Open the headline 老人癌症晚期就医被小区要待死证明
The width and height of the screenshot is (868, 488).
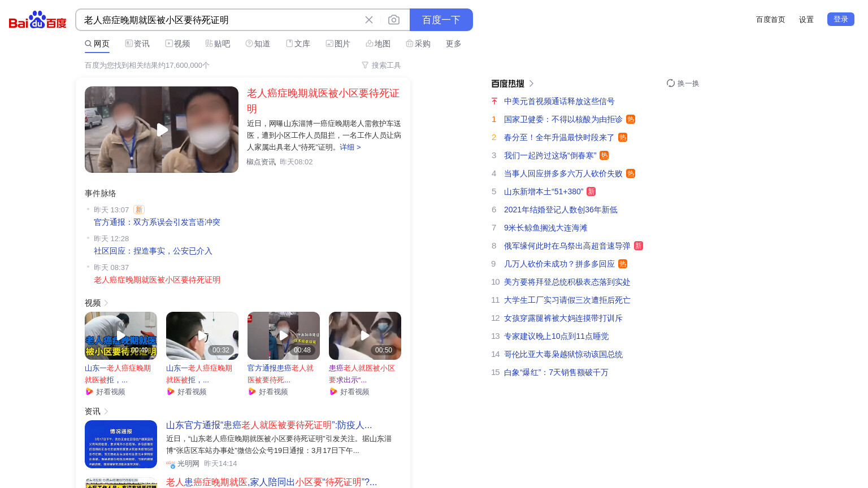coord(323,101)
